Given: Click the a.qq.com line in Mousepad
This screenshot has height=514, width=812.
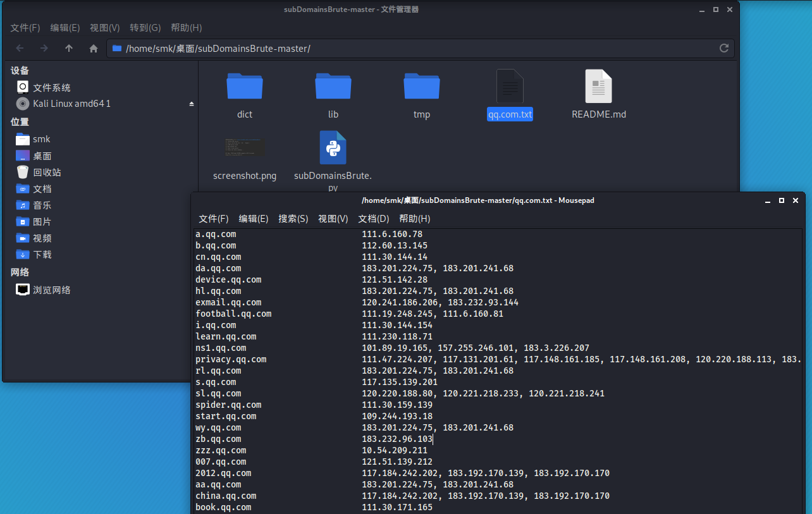Looking at the screenshot, I should pyautogui.click(x=216, y=234).
